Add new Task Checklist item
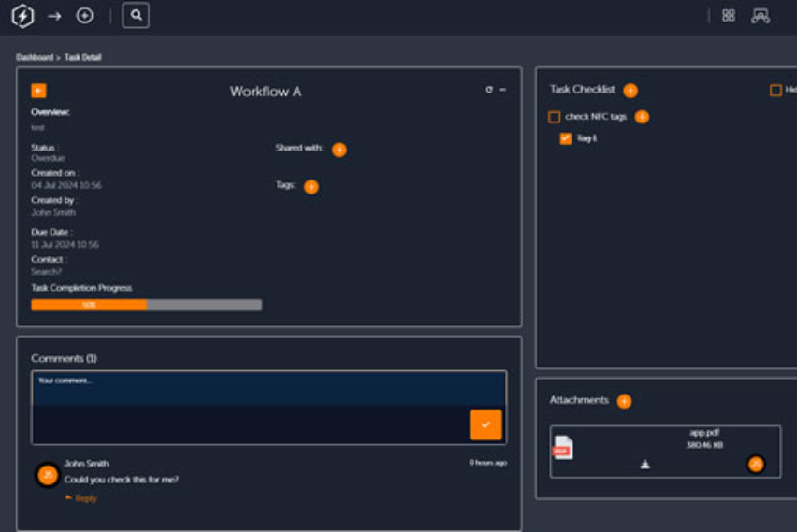Viewport: 797px width, 532px height. (x=630, y=91)
